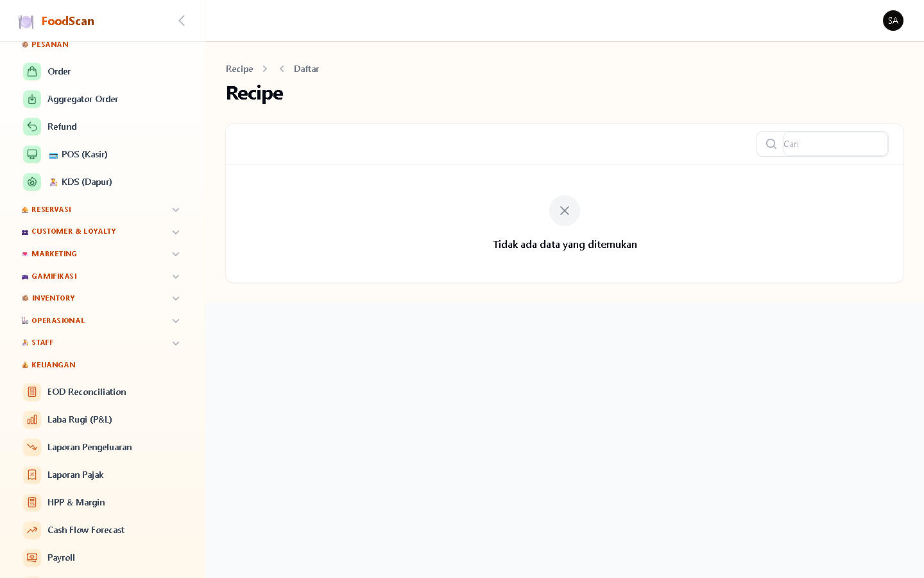Open the Laba Rugi bar chart icon

click(x=32, y=419)
